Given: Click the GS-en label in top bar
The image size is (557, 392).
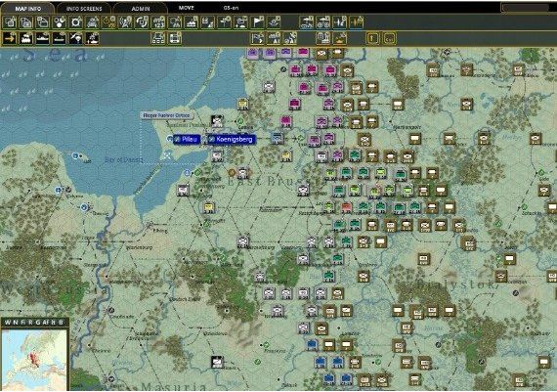Looking at the screenshot, I should [232, 8].
